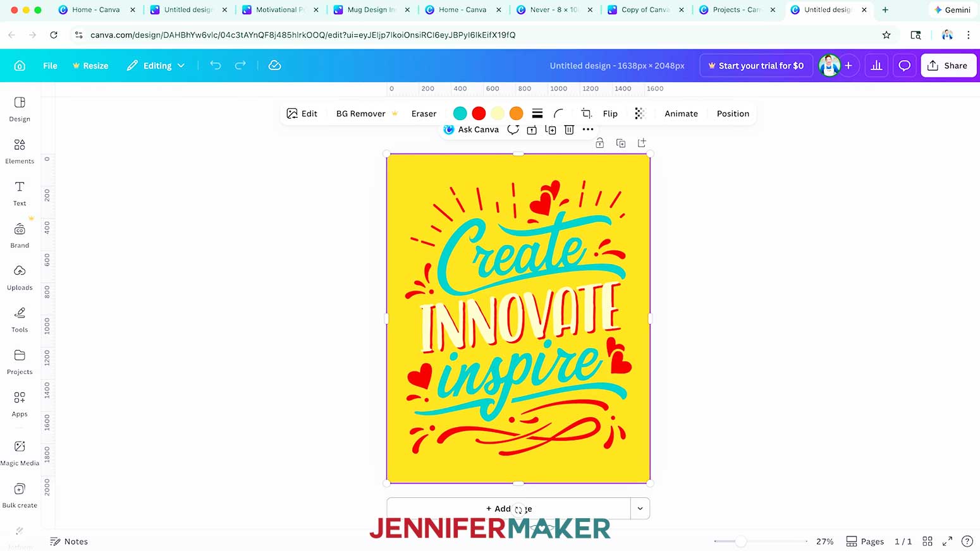Click Add page button below canvas
Screen dimensions: 980x551
[x=508, y=509]
